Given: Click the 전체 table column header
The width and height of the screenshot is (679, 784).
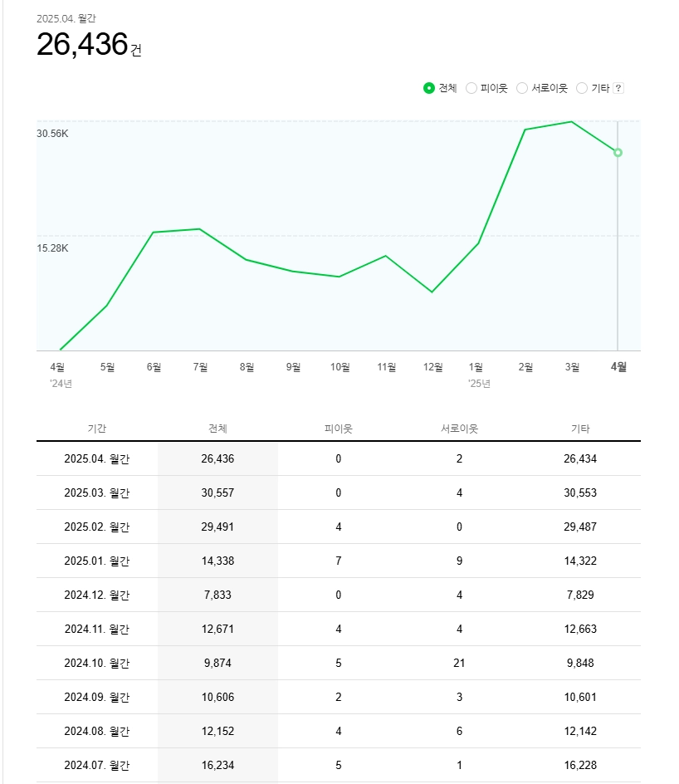Looking at the screenshot, I should [x=217, y=429].
